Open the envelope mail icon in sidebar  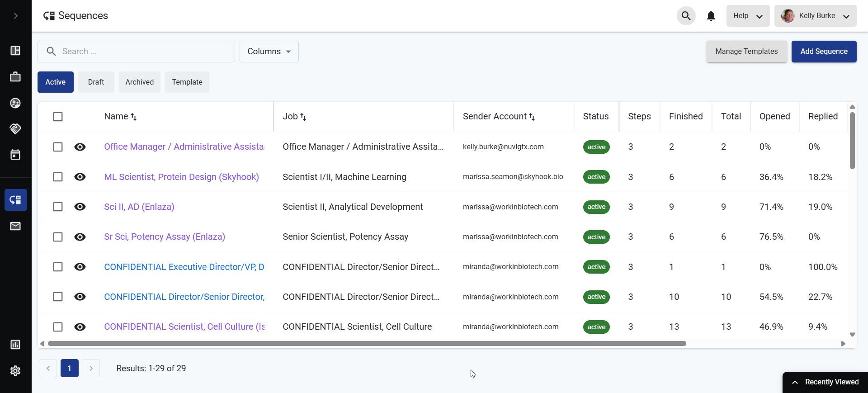[x=15, y=226]
